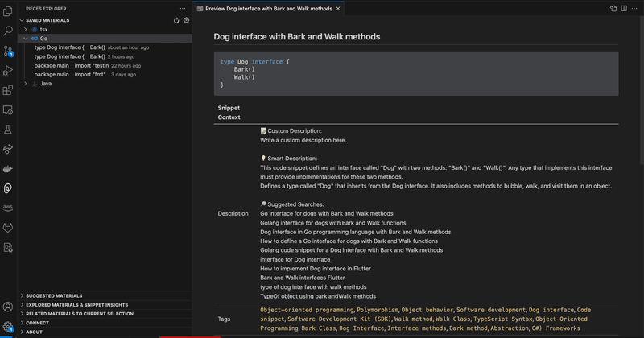Click the Smart Description heading
This screenshot has height=338, width=644.
click(x=289, y=159)
